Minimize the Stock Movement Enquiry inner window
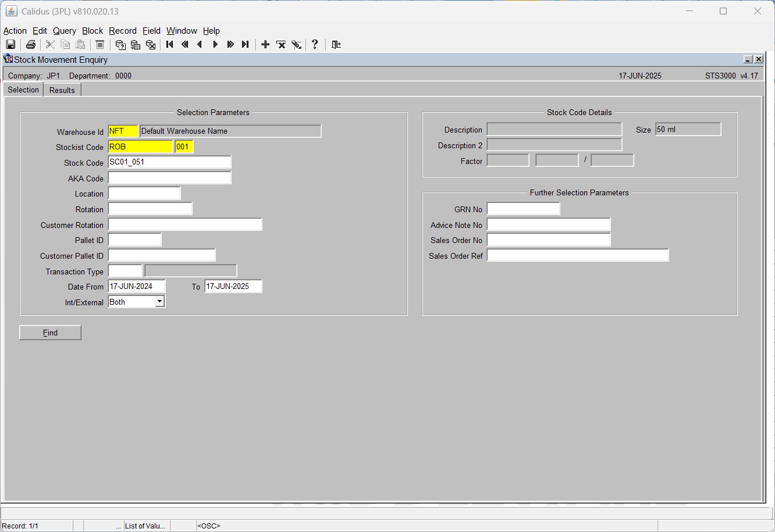The width and height of the screenshot is (775, 532). pyautogui.click(x=748, y=59)
